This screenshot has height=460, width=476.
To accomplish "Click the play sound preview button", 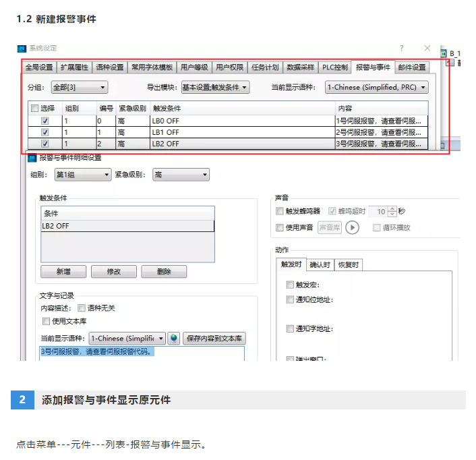I will pyautogui.click(x=353, y=227).
